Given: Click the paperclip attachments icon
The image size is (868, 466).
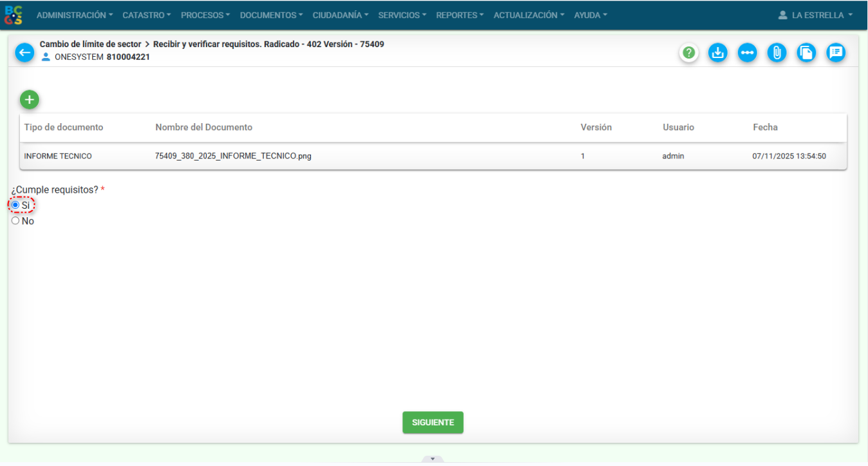Looking at the screenshot, I should tap(777, 53).
